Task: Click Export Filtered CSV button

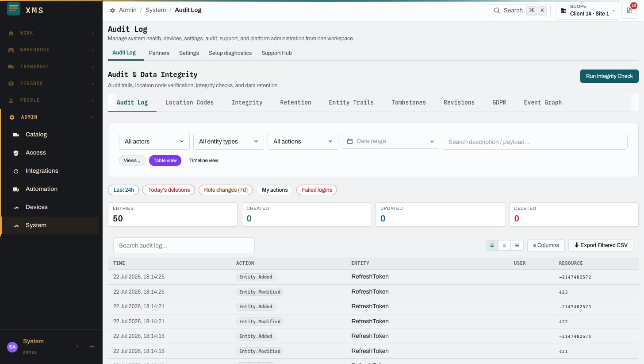Action: click(x=601, y=245)
